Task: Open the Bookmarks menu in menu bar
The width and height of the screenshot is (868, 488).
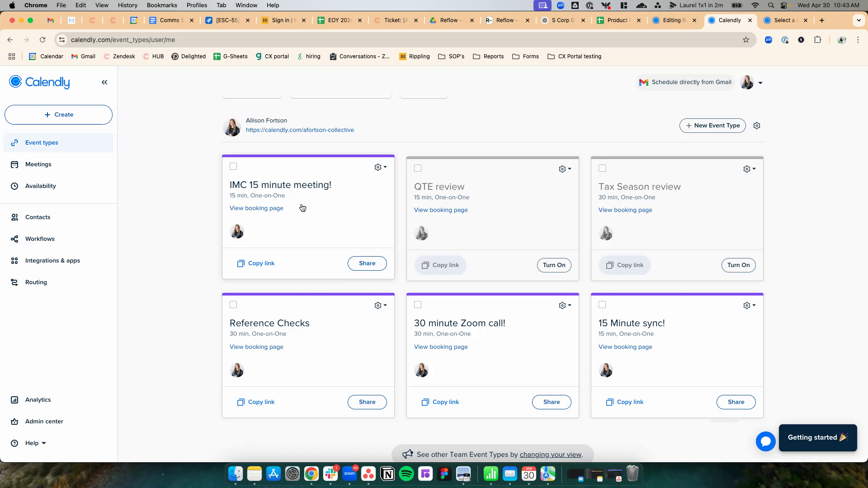Action: [x=162, y=5]
